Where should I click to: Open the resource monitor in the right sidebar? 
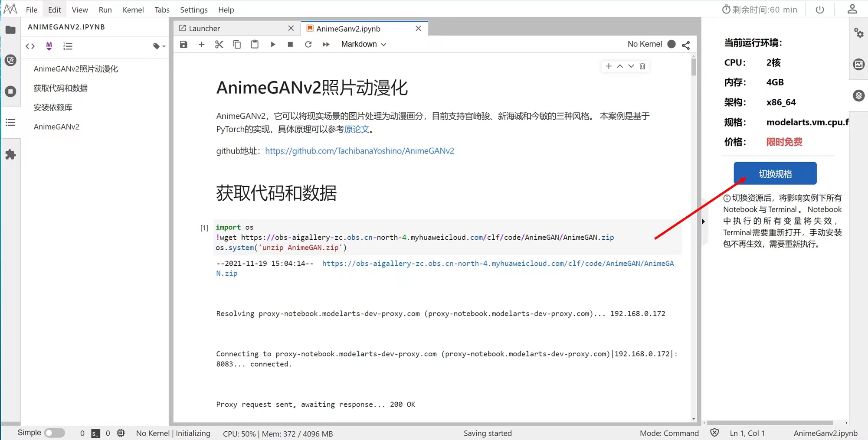pyautogui.click(x=858, y=64)
